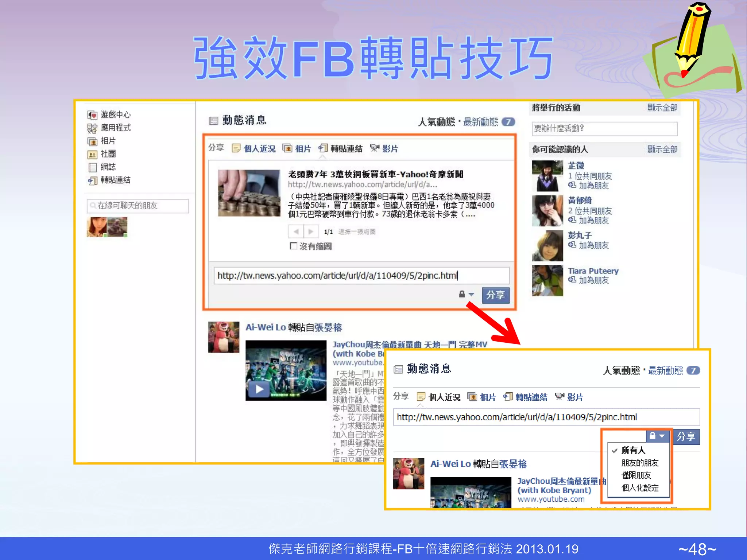The height and width of the screenshot is (560, 747).
Task: Click 張晏榕 link in main feed post
Action: tap(328, 327)
